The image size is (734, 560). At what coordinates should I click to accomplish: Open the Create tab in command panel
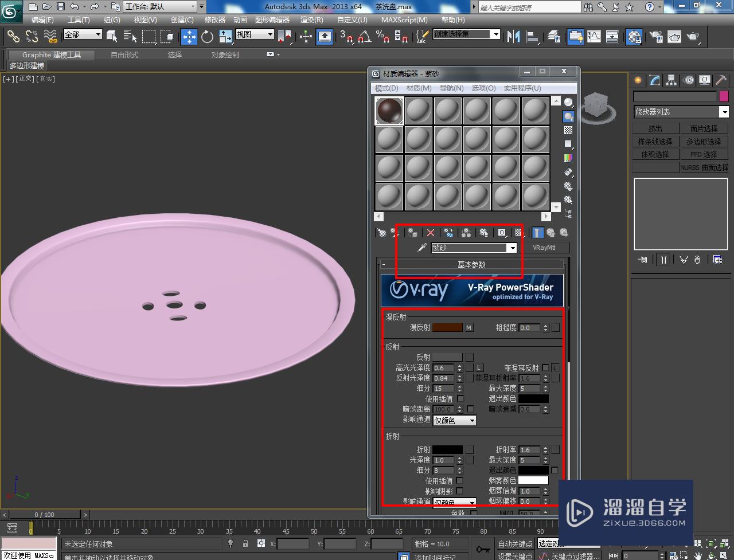coord(638,80)
